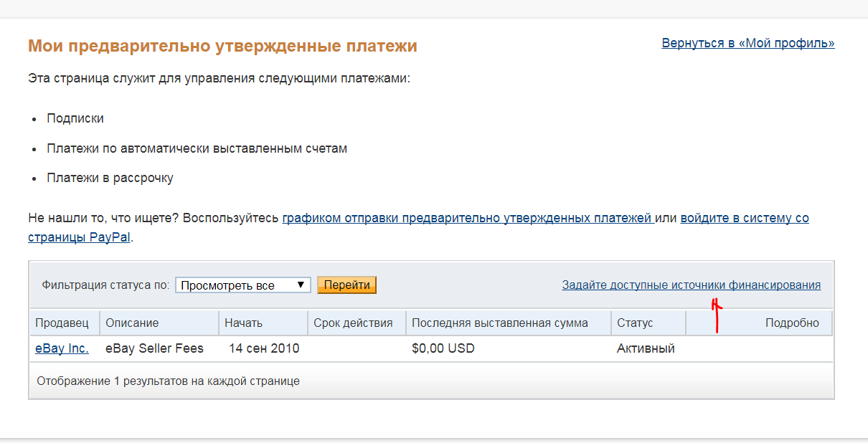The image size is (868, 443).
Task: Click the 'Подробно' column header
Action: pyautogui.click(x=792, y=323)
